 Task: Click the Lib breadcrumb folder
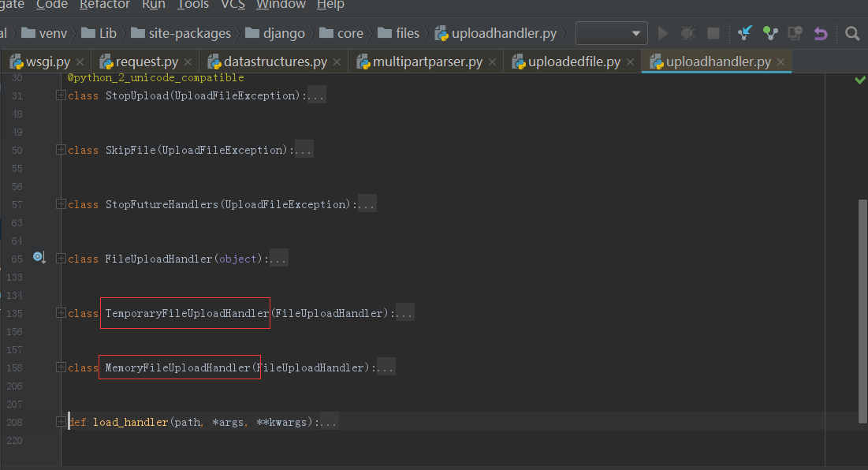tap(99, 33)
